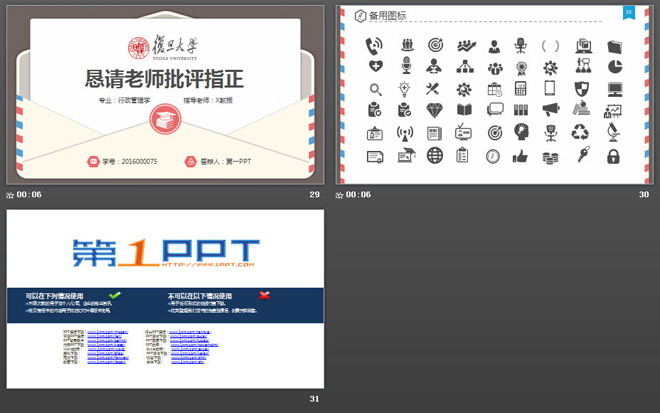Image resolution: width=660 pixels, height=413 pixels.
Task: Click slide number 31 label
Action: point(314,399)
